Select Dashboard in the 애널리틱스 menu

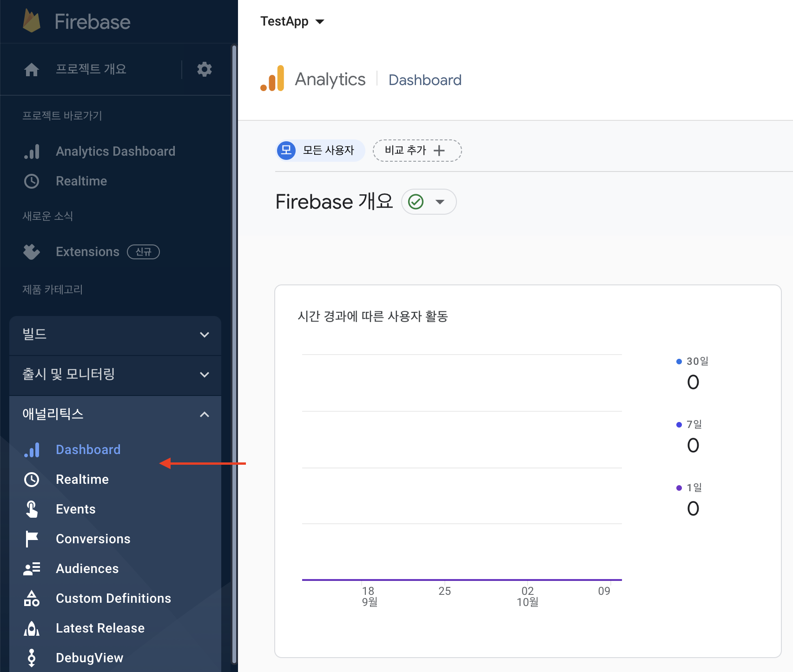[x=88, y=450]
